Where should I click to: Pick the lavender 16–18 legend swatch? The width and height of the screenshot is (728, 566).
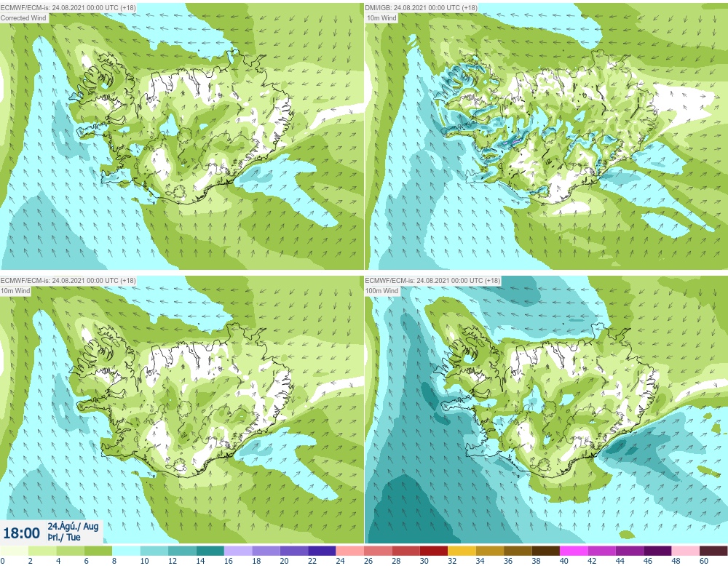238,551
